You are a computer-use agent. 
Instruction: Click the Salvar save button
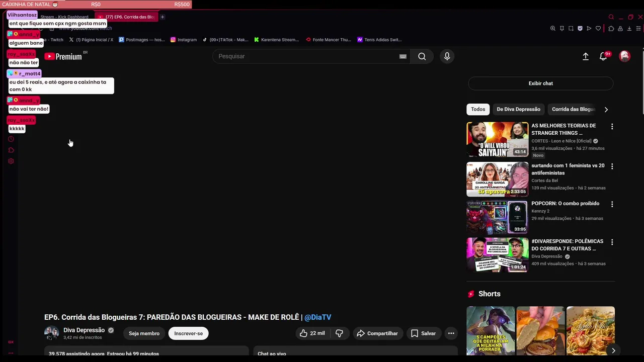pyautogui.click(x=423, y=333)
